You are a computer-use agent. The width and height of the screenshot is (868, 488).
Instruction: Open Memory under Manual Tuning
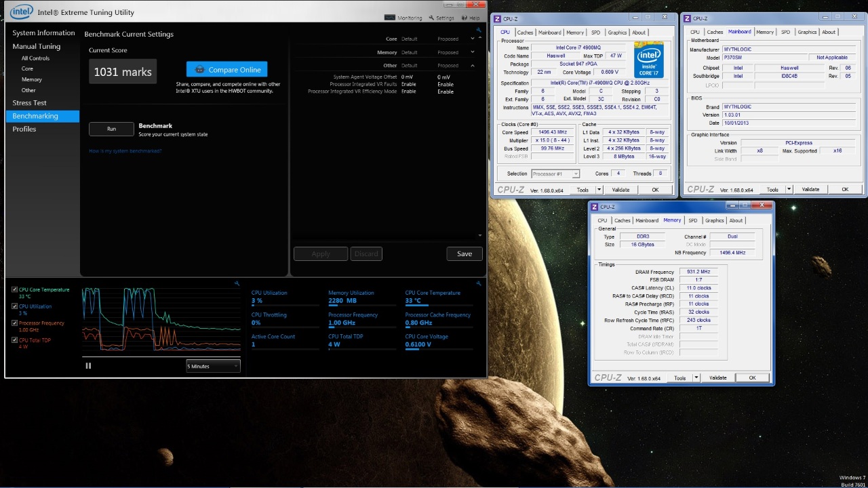[x=31, y=79]
